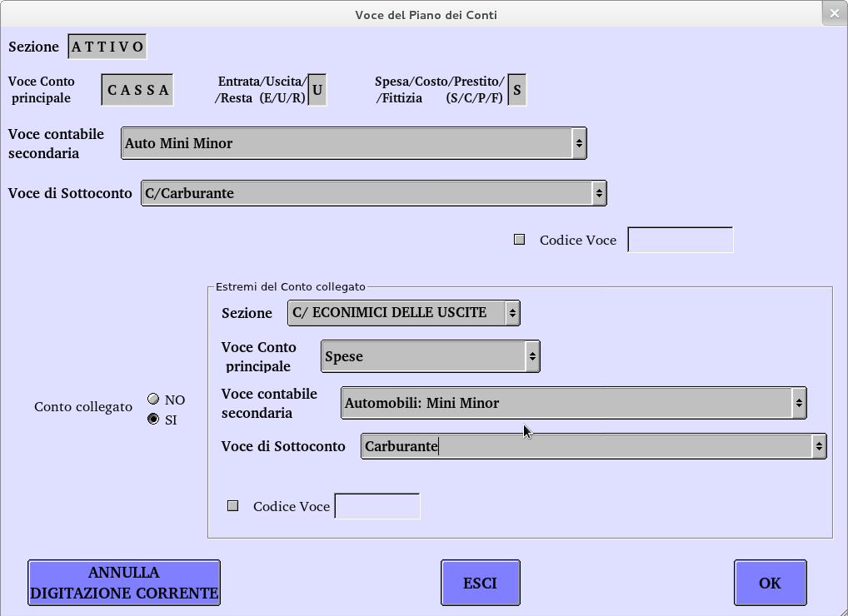Click the ATTIVO section field
The image size is (848, 616).
click(x=107, y=47)
